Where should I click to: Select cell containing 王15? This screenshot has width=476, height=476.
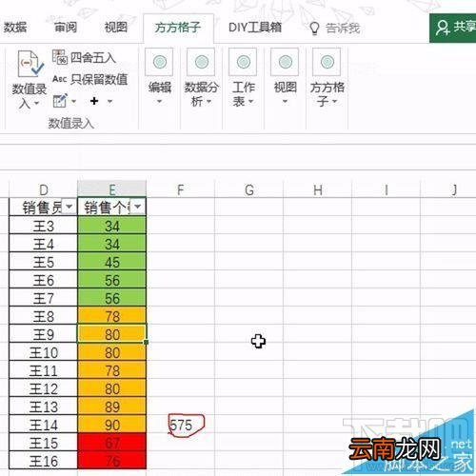[44, 443]
